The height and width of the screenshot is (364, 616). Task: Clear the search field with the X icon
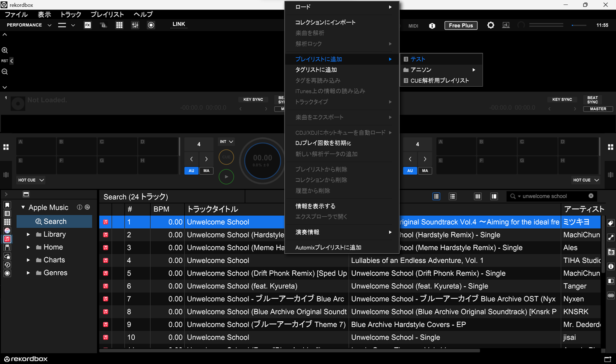591,196
